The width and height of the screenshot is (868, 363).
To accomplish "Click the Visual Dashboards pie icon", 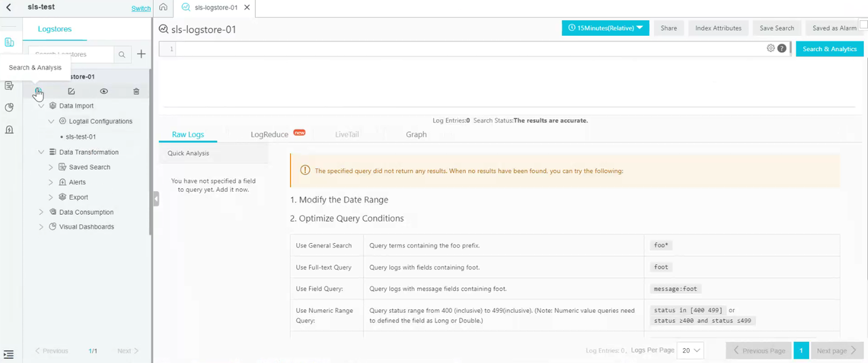I will click(x=53, y=227).
